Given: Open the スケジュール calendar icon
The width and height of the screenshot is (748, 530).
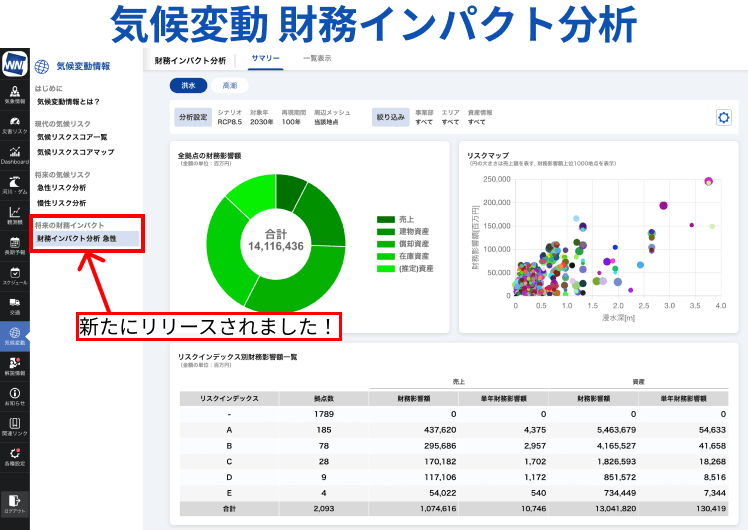Looking at the screenshot, I should point(14,273).
